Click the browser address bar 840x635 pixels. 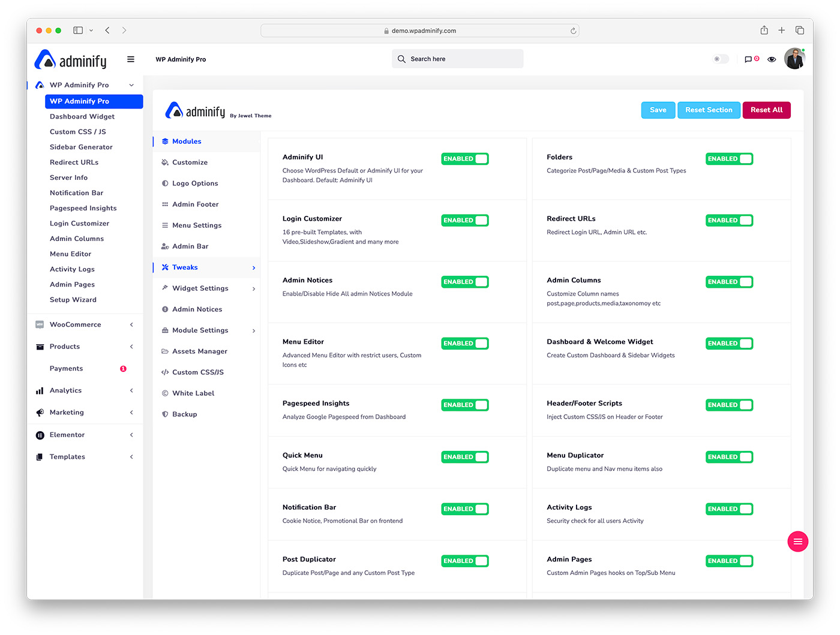point(420,31)
